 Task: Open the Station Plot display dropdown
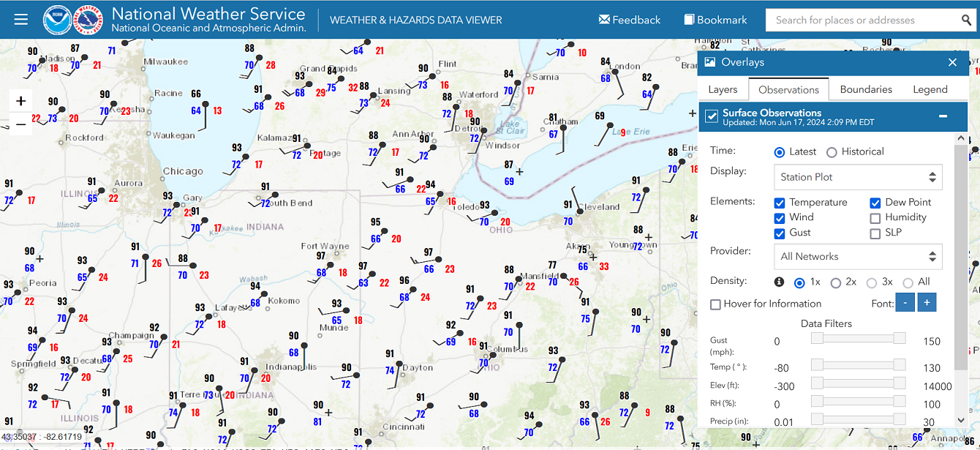click(858, 177)
